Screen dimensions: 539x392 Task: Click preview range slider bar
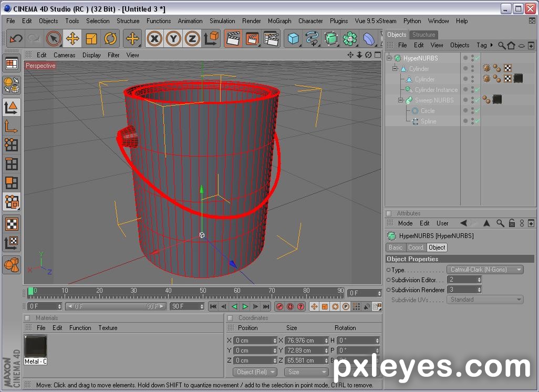(116, 306)
